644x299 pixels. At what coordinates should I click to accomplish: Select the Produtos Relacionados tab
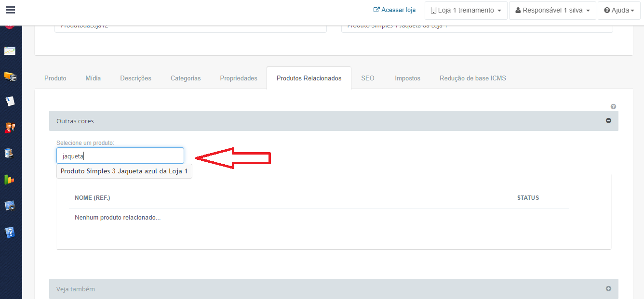(x=309, y=78)
